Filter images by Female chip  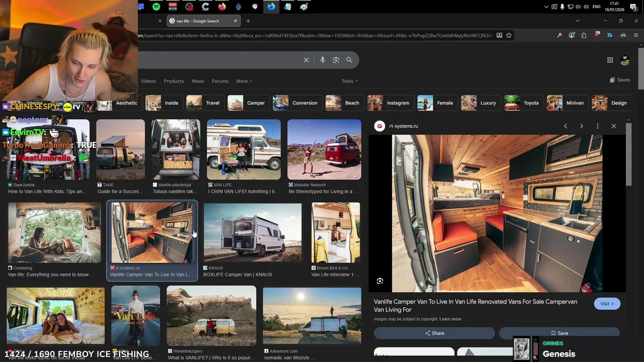click(x=436, y=103)
